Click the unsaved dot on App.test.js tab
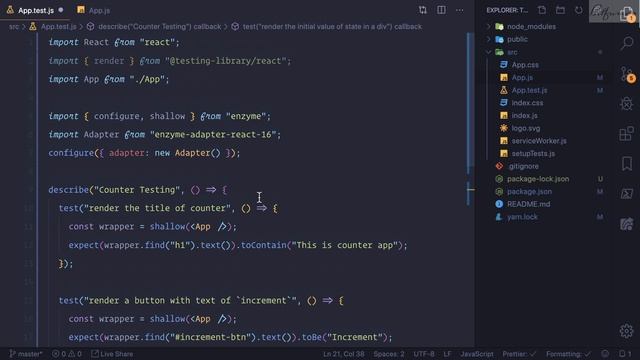 [x=61, y=10]
